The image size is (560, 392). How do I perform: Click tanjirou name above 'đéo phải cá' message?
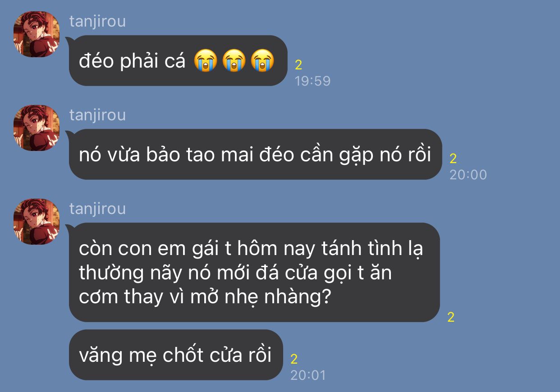click(x=97, y=21)
